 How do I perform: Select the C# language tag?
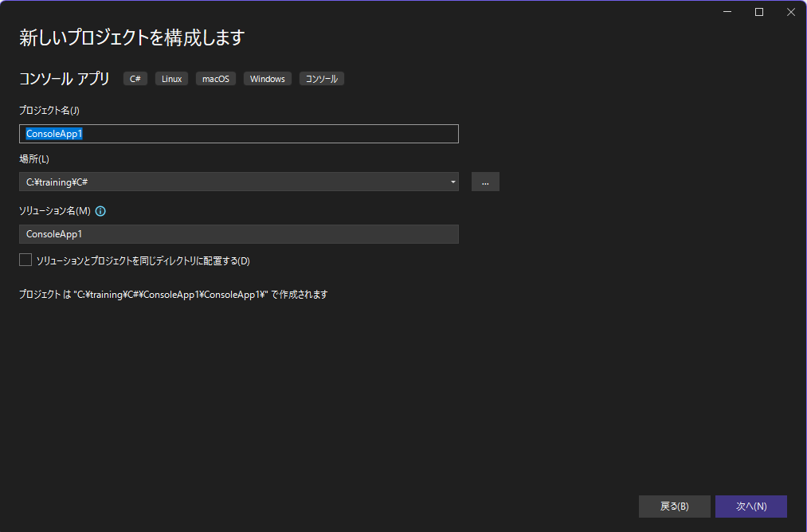click(135, 78)
